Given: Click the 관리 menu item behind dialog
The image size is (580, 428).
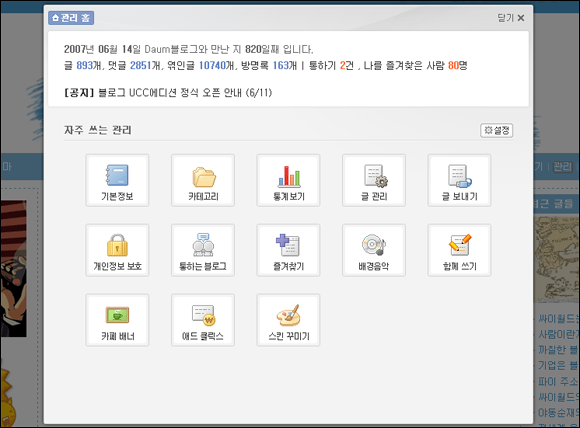Looking at the screenshot, I should [x=563, y=167].
